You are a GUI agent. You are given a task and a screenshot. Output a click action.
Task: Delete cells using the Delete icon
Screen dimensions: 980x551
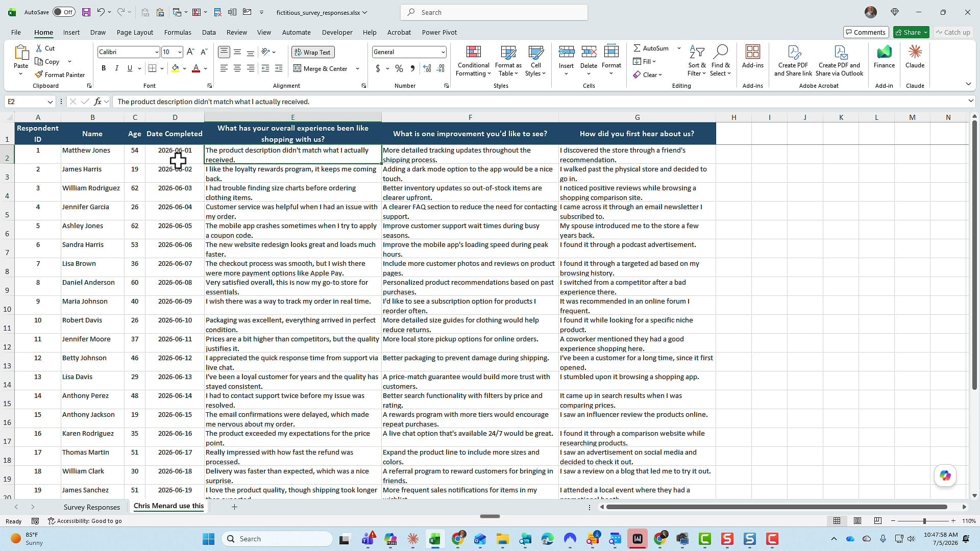pos(589,52)
